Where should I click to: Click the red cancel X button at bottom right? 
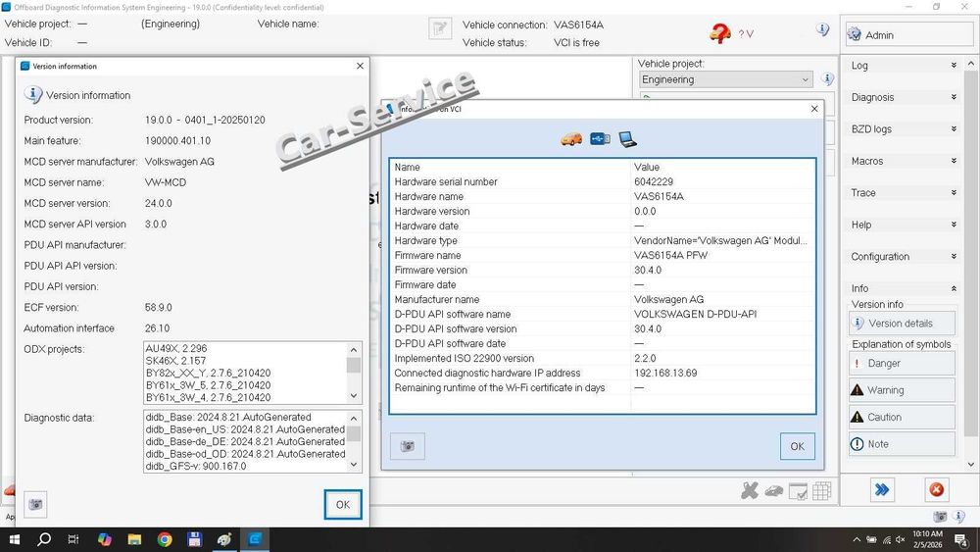point(936,489)
